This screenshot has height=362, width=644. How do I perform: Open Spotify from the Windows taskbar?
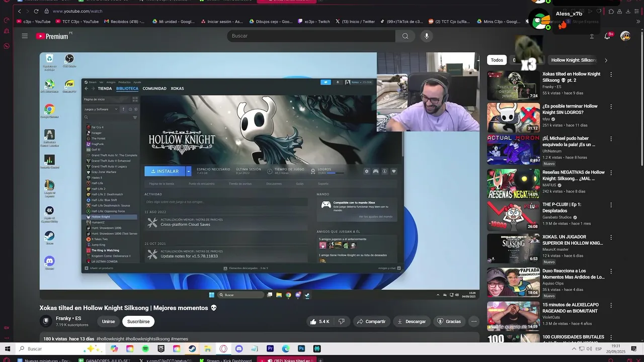145,348
